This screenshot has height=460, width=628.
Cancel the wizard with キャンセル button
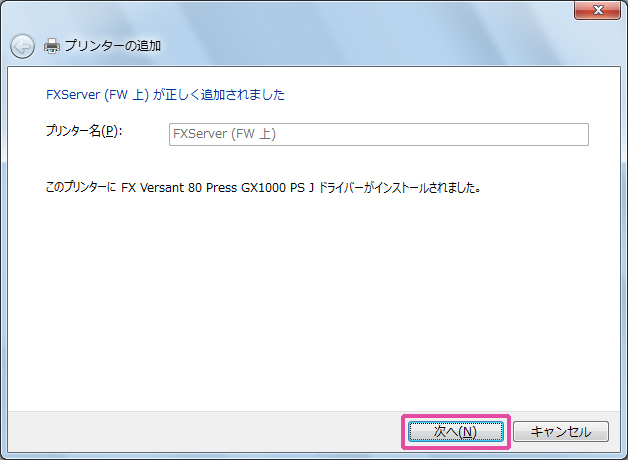pyautogui.click(x=559, y=432)
